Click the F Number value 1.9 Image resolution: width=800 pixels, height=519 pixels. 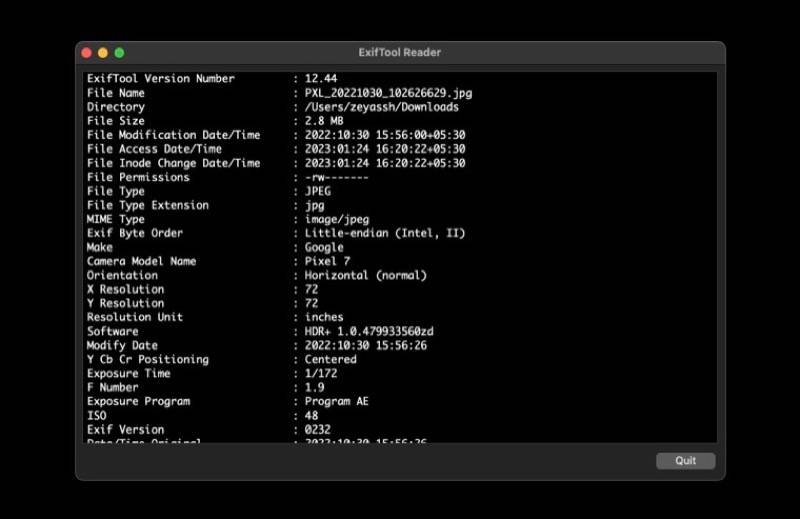[314, 387]
